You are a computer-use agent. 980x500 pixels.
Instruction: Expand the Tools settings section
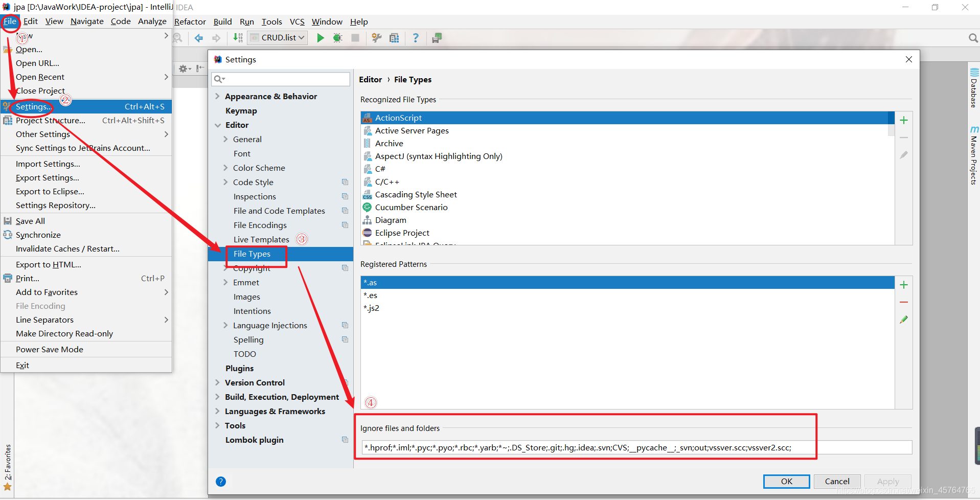[x=217, y=425]
